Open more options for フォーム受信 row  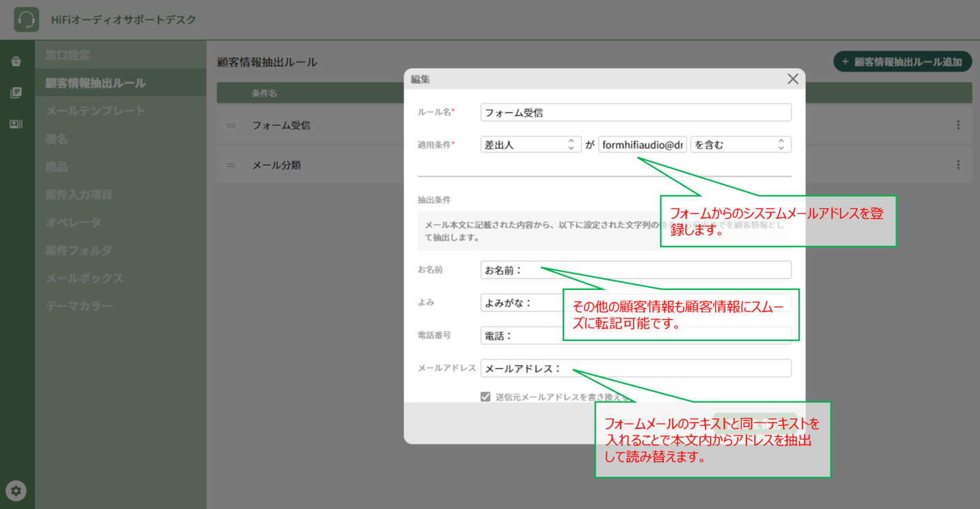coord(958,125)
